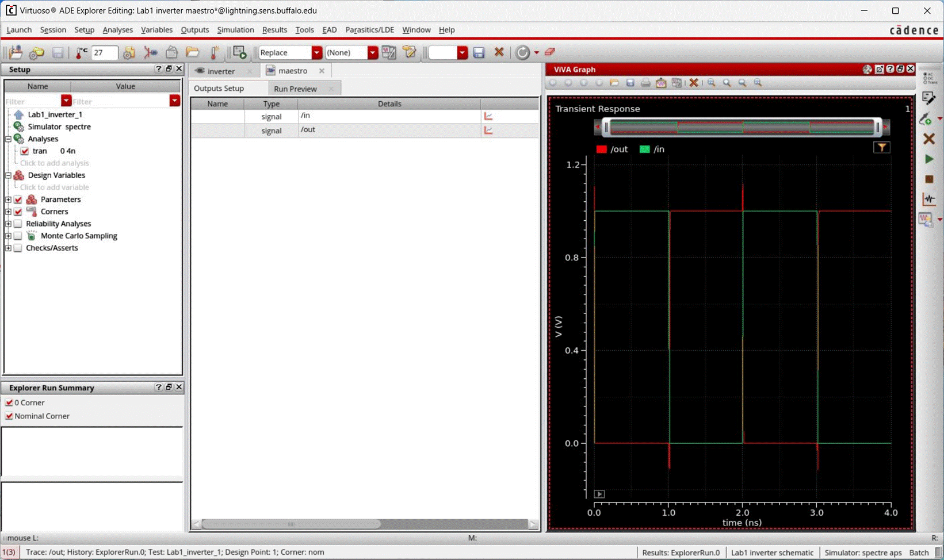Image resolution: width=944 pixels, height=560 pixels.
Task: Expand the Monte Carlo Sampling tree item
Action: 8,236
